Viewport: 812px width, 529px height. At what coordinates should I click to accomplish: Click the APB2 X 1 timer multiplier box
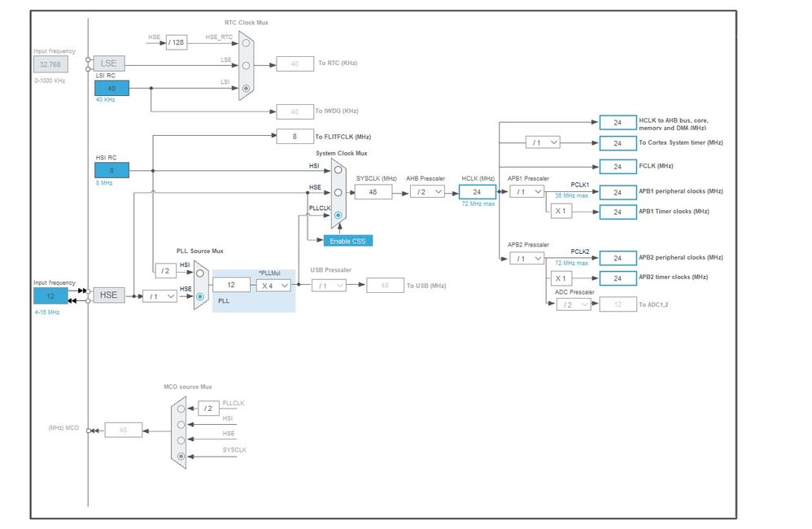tap(561, 278)
